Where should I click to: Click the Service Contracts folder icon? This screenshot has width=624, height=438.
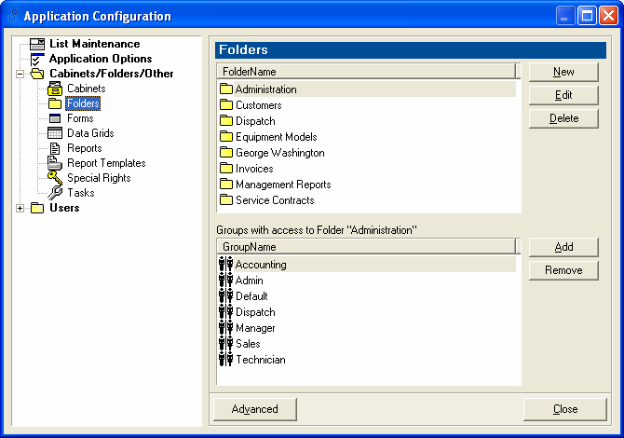coord(226,200)
